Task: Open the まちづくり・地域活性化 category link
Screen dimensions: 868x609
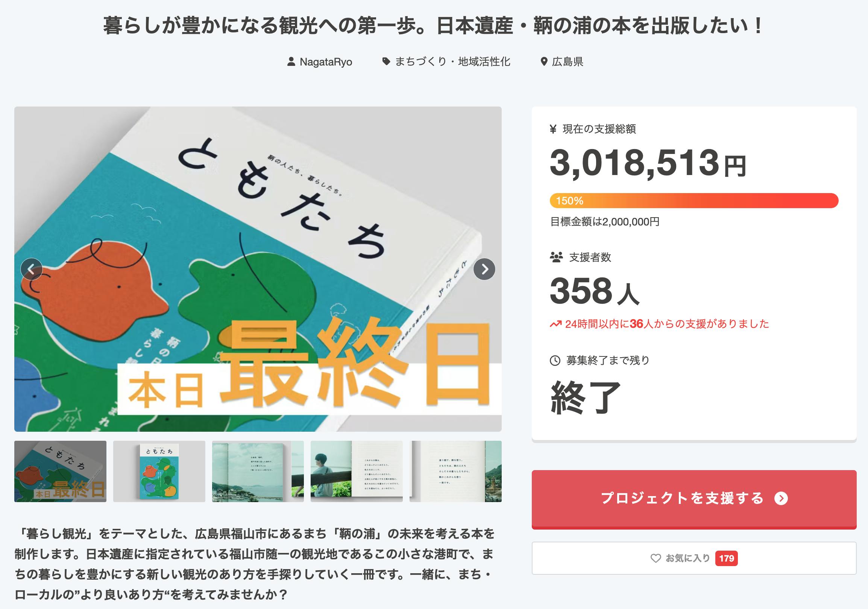Action: [452, 62]
